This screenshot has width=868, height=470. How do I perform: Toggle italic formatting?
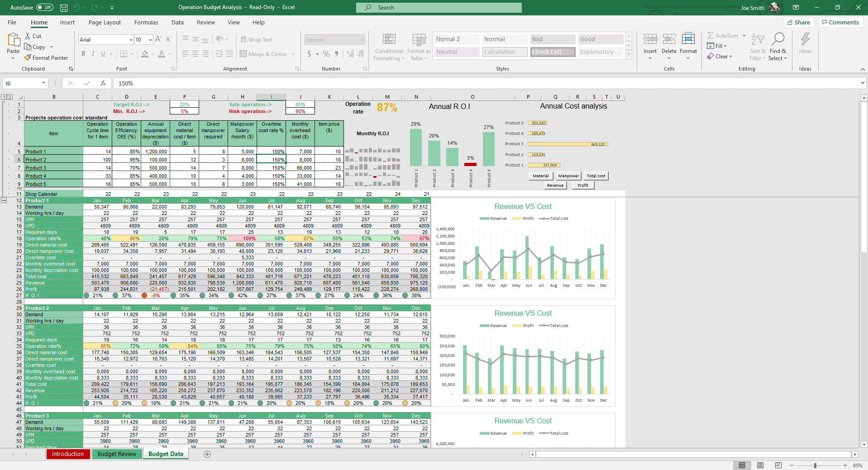click(93, 53)
